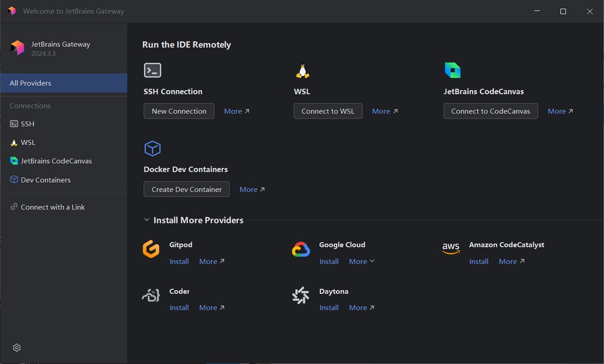The width and height of the screenshot is (604, 364).
Task: Click the Daytona provider icon
Action: (300, 296)
